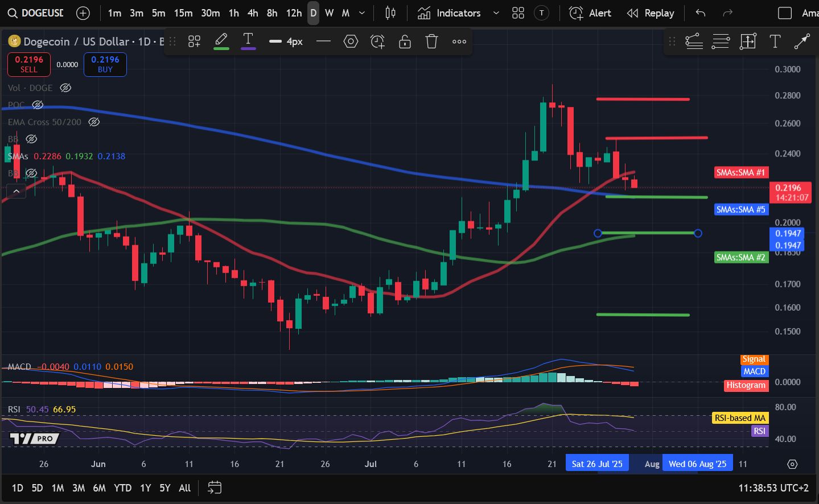Select the trend line with list tool
Screen dimensions: 819x504
tap(694, 42)
